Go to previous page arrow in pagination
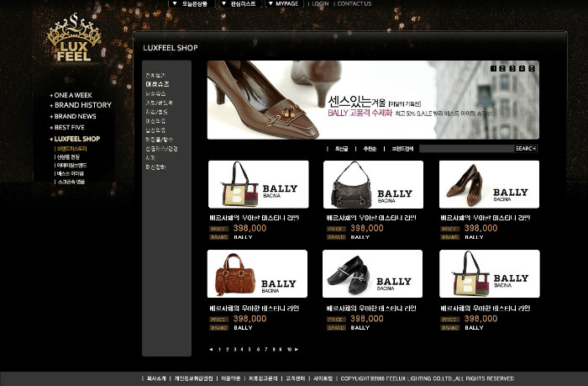 pos(211,350)
